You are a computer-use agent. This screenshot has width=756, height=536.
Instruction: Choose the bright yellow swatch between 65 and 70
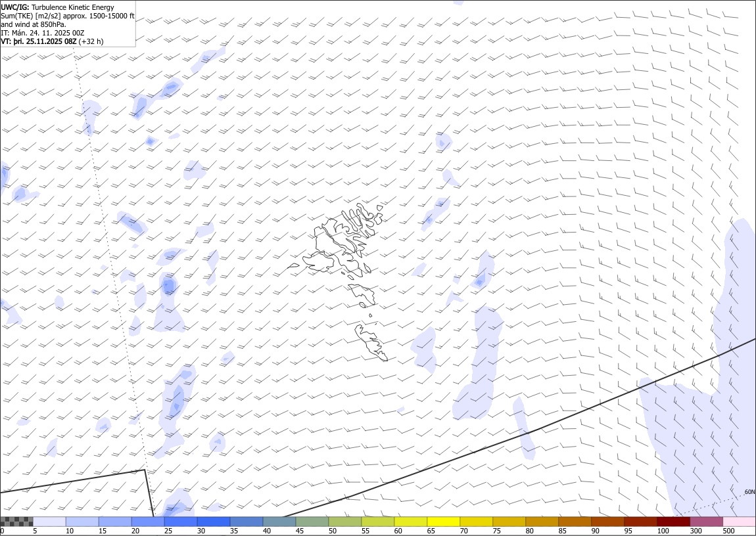pyautogui.click(x=443, y=522)
